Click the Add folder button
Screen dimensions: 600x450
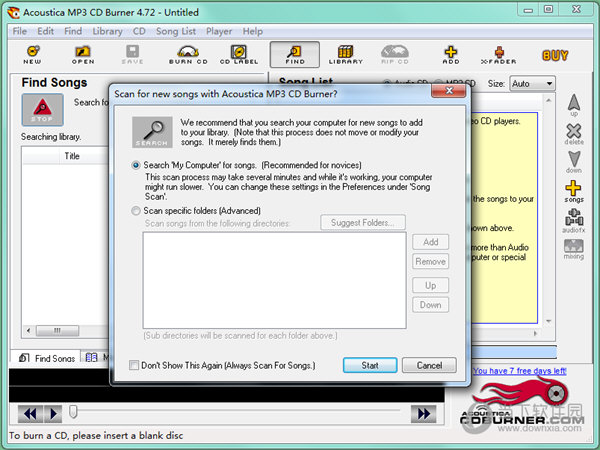point(430,242)
